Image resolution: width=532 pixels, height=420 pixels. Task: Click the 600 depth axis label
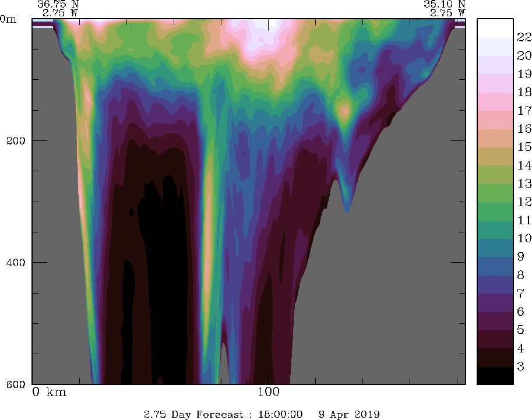(16, 384)
